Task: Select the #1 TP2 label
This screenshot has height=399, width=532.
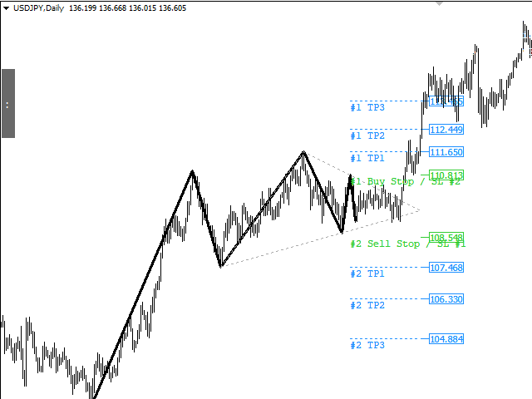Action: pos(367,135)
